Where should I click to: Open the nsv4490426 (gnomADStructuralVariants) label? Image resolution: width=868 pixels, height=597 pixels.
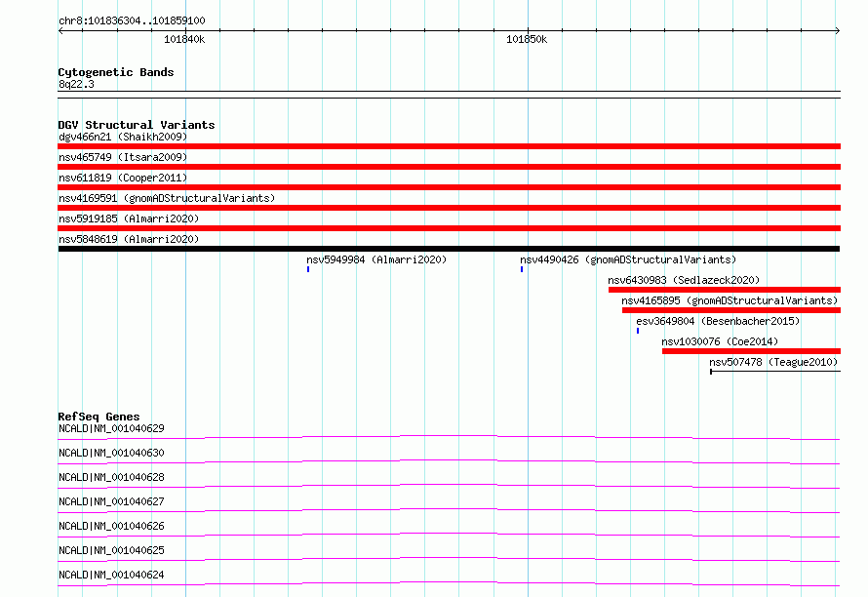pyautogui.click(x=628, y=259)
